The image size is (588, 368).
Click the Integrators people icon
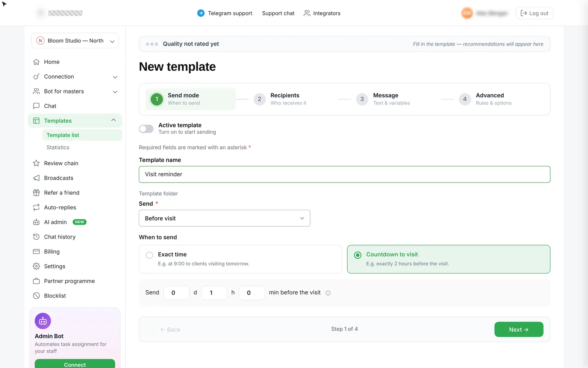(307, 13)
